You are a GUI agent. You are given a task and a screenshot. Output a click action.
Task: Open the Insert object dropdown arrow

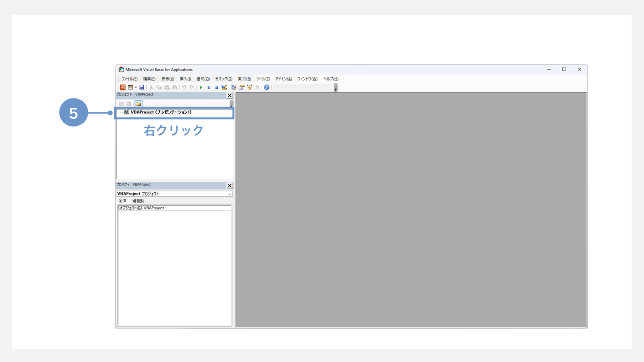click(x=136, y=87)
